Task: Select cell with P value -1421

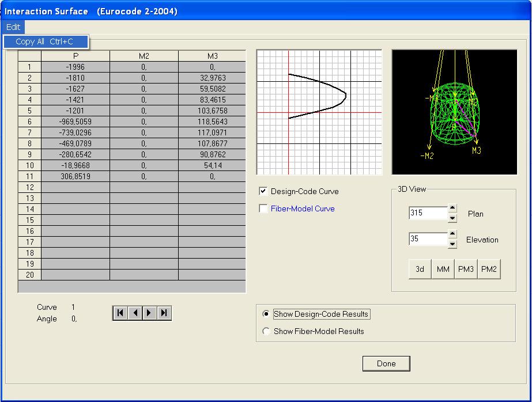Action: pyautogui.click(x=76, y=100)
